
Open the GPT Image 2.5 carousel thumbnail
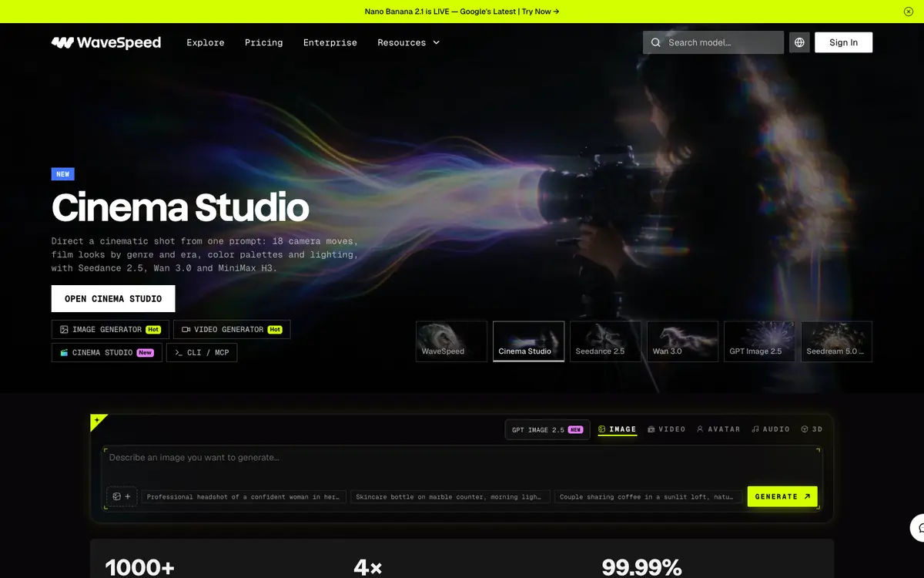(759, 341)
